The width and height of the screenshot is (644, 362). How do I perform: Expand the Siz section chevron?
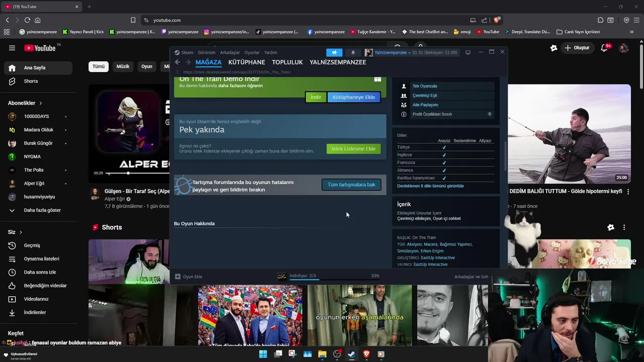(x=21, y=232)
